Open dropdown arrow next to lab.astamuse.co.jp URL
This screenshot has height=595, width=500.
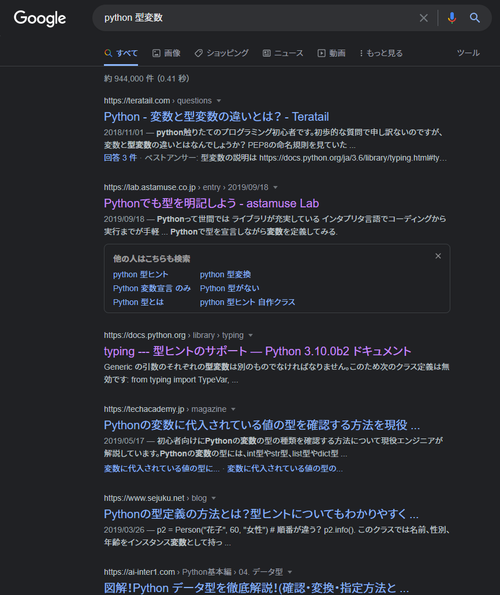point(275,187)
